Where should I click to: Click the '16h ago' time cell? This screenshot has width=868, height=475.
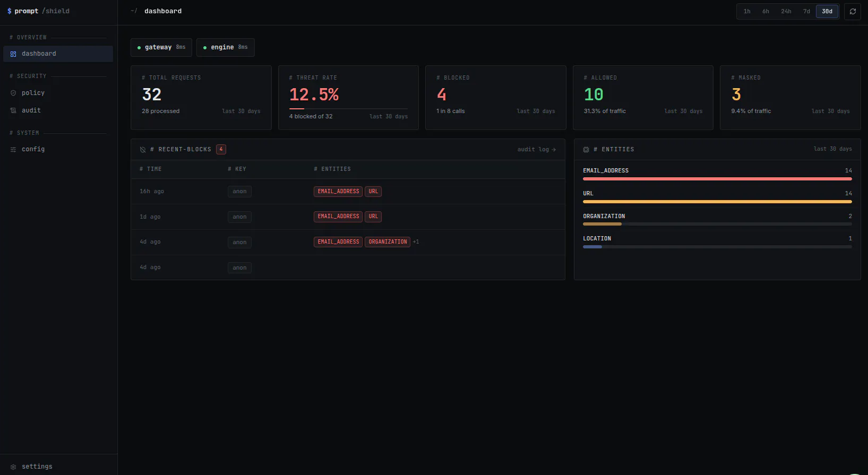click(x=152, y=192)
